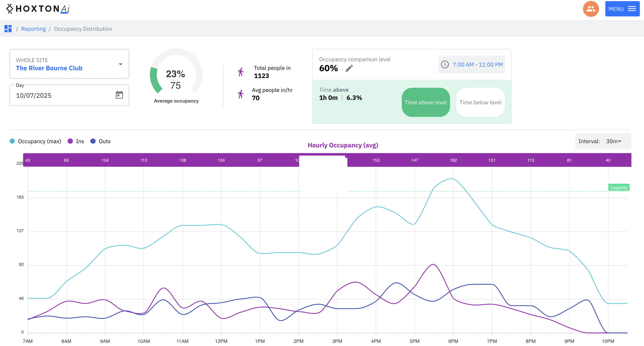Open the orange user accounts icon
The width and height of the screenshot is (644, 346).
click(x=590, y=9)
